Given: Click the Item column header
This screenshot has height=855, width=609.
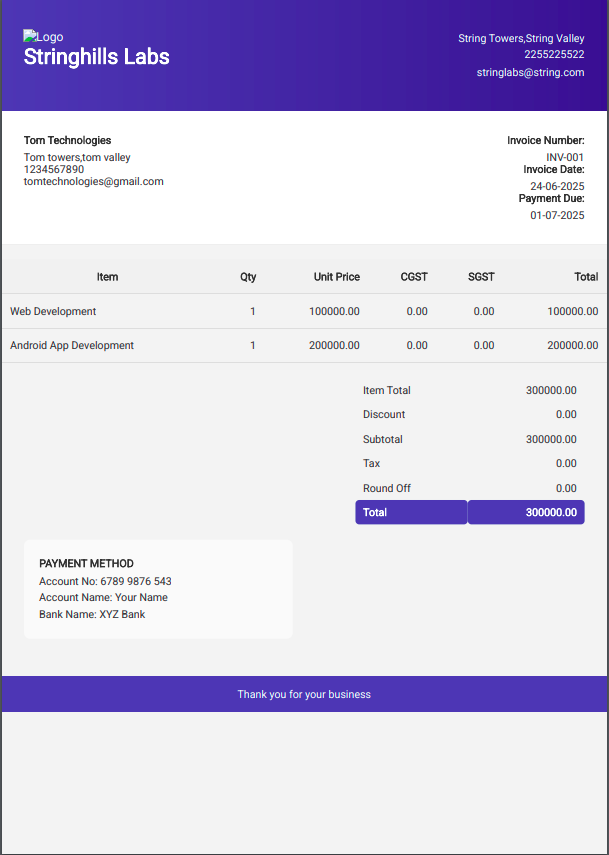Looking at the screenshot, I should (107, 277).
